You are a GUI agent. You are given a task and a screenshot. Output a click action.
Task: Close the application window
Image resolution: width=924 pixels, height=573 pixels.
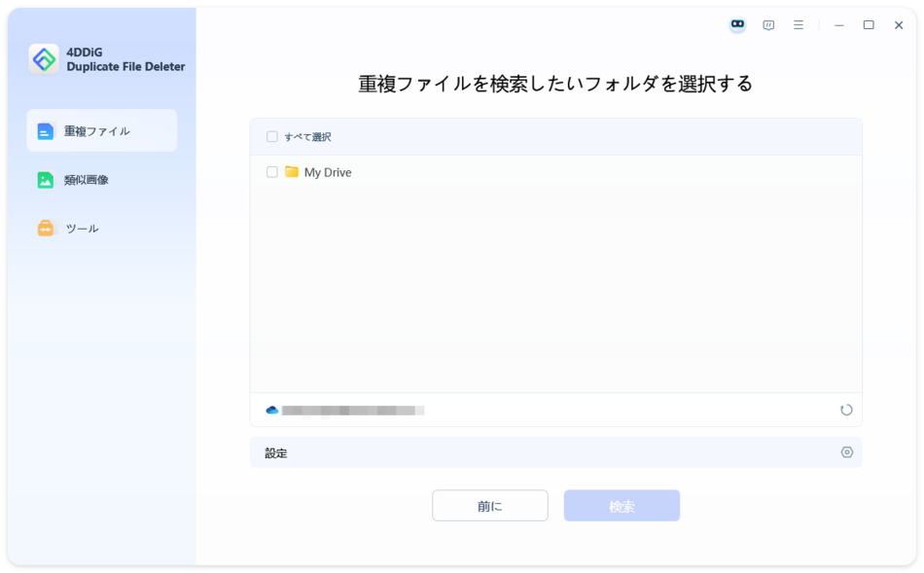pyautogui.click(x=899, y=24)
